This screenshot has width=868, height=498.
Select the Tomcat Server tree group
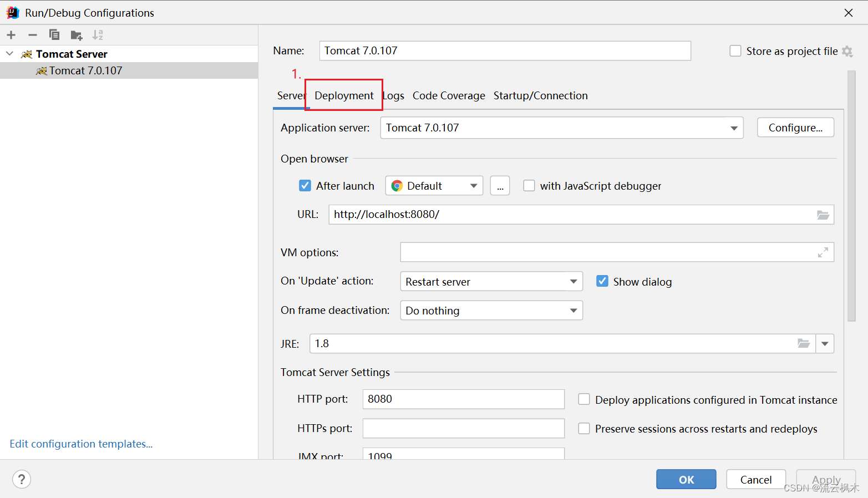click(x=129, y=54)
